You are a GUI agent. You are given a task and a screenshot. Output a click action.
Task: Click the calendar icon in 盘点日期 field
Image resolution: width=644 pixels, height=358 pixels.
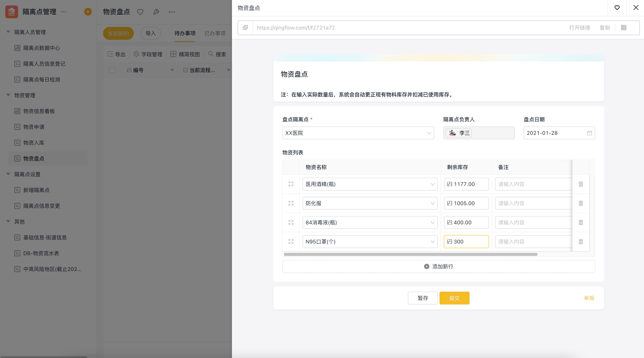point(589,133)
